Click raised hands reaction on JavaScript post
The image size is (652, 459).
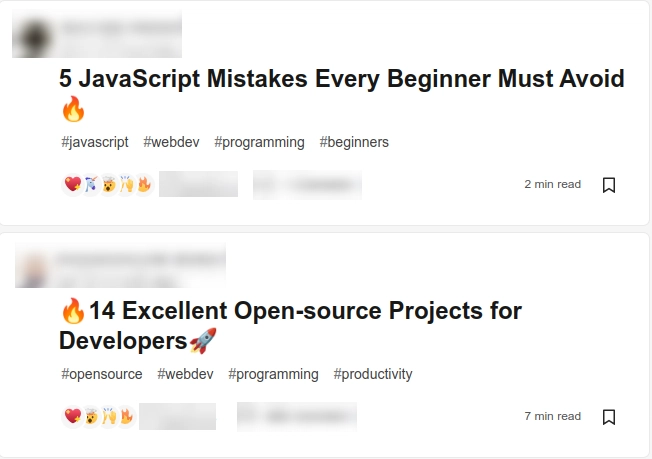(x=126, y=184)
